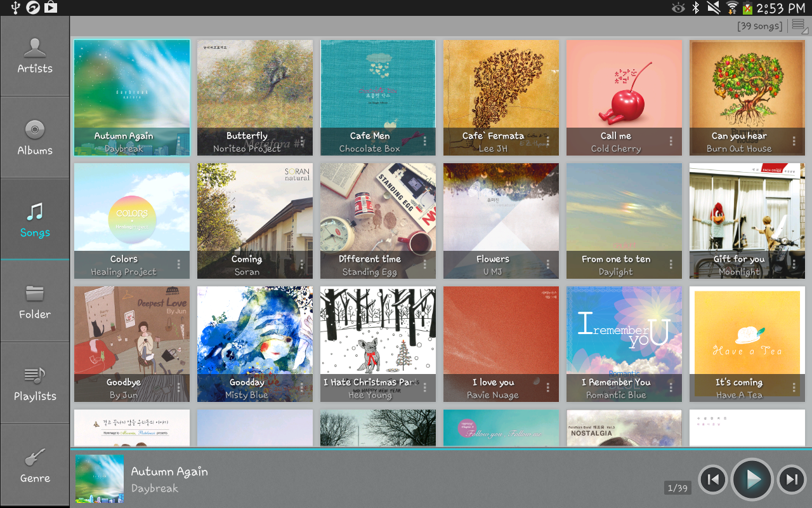Open the options menu on Butterfly
Screen dimensions: 812x508
(301, 140)
